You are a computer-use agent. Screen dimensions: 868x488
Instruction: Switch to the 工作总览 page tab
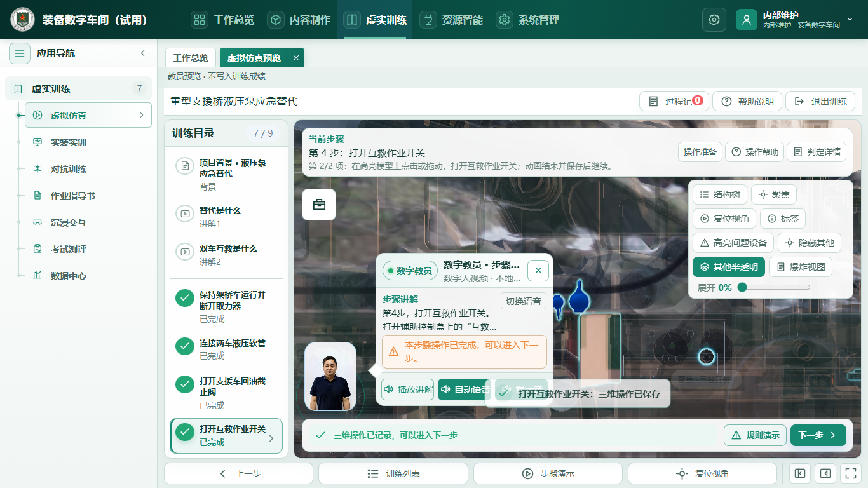[x=191, y=57]
